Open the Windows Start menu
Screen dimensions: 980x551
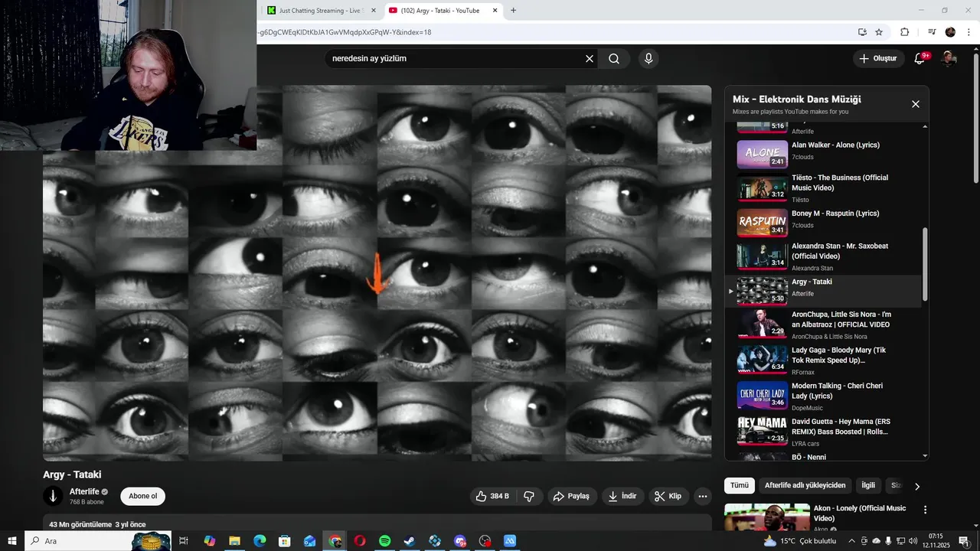pyautogui.click(x=12, y=541)
